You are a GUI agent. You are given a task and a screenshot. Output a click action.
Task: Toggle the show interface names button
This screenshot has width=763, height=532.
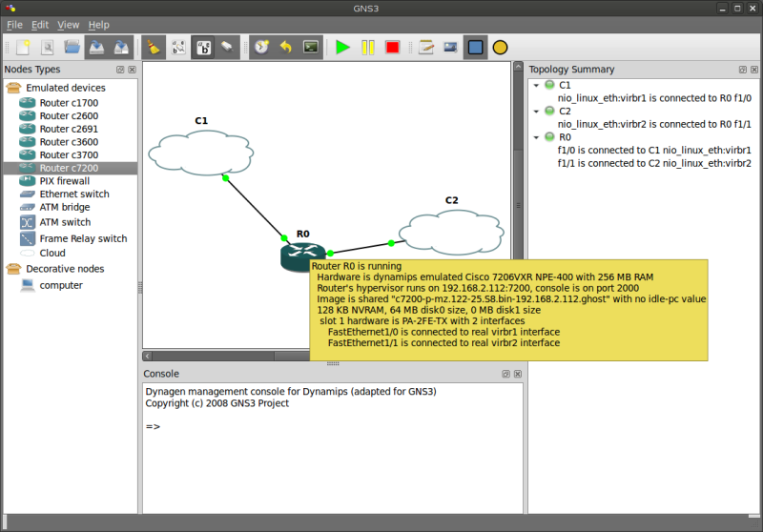point(202,47)
